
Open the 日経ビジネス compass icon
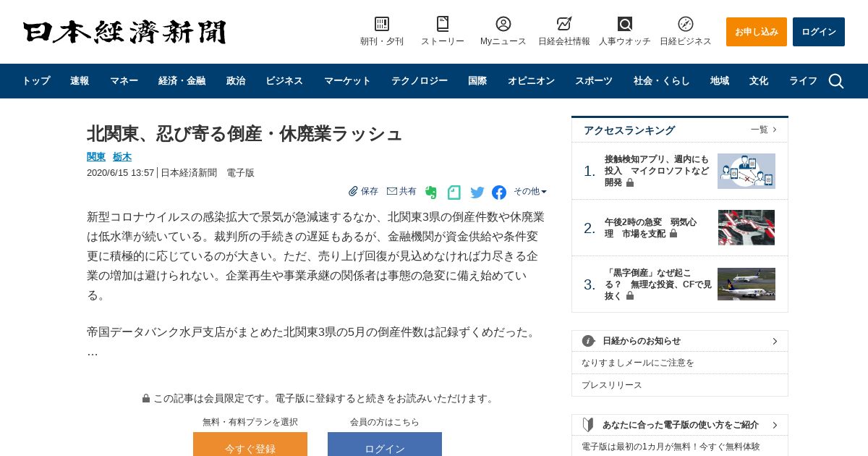(686, 24)
